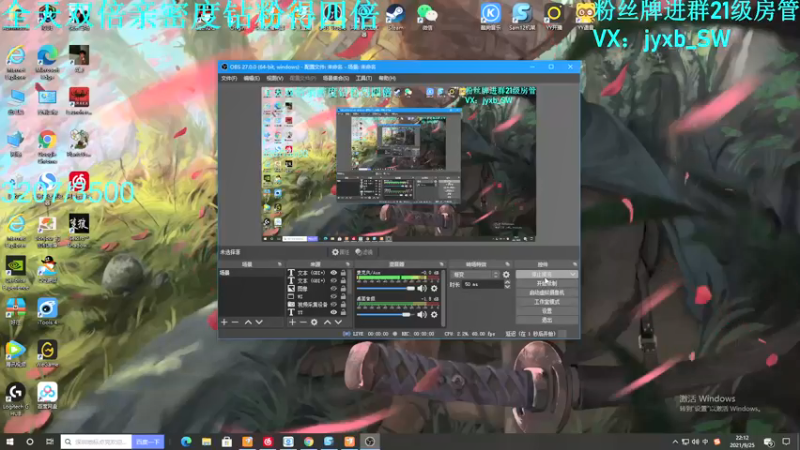
Task: Open settings gear for 桌面音频 audio channel
Action: [434, 315]
